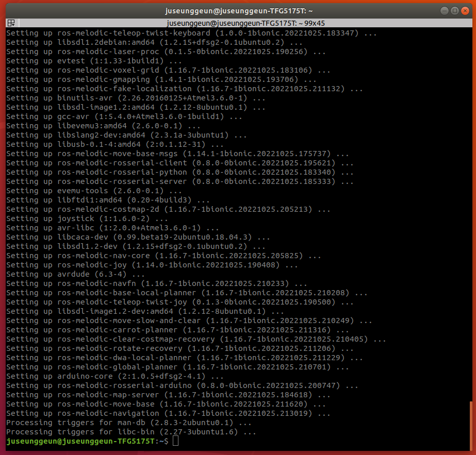Click the line 'Setting up ros-melodic-laser-proc'
The image size is (476, 455).
click(166, 52)
